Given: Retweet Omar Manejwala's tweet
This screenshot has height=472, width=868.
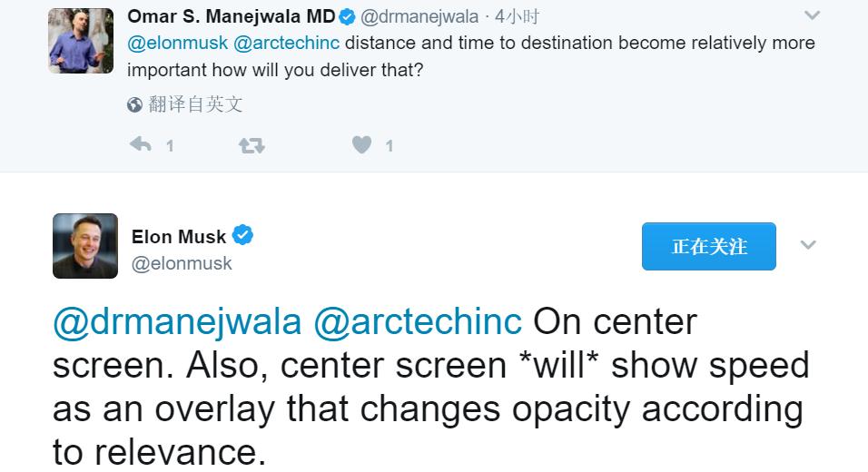Looking at the screenshot, I should 252,144.
